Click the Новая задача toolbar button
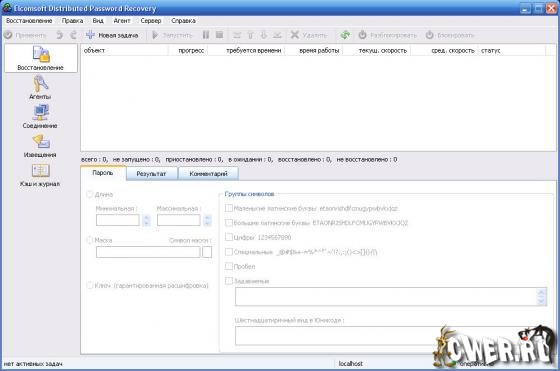Screen dimensions: 560x371 click(x=112, y=35)
